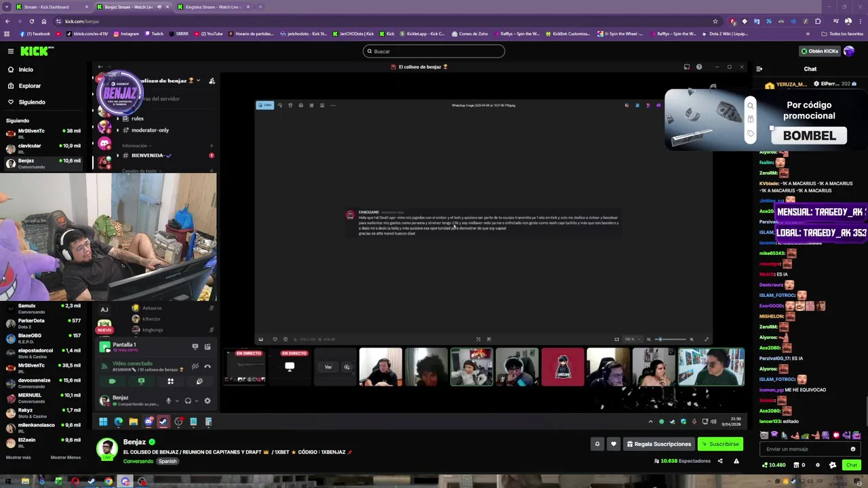The height and width of the screenshot is (488, 868).
Task: Open davooxeneize channel in the sidebar
Action: tap(43, 383)
